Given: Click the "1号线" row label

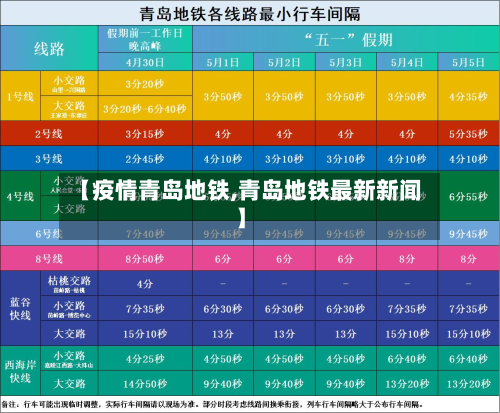Looking at the screenshot, I should click(x=21, y=96).
